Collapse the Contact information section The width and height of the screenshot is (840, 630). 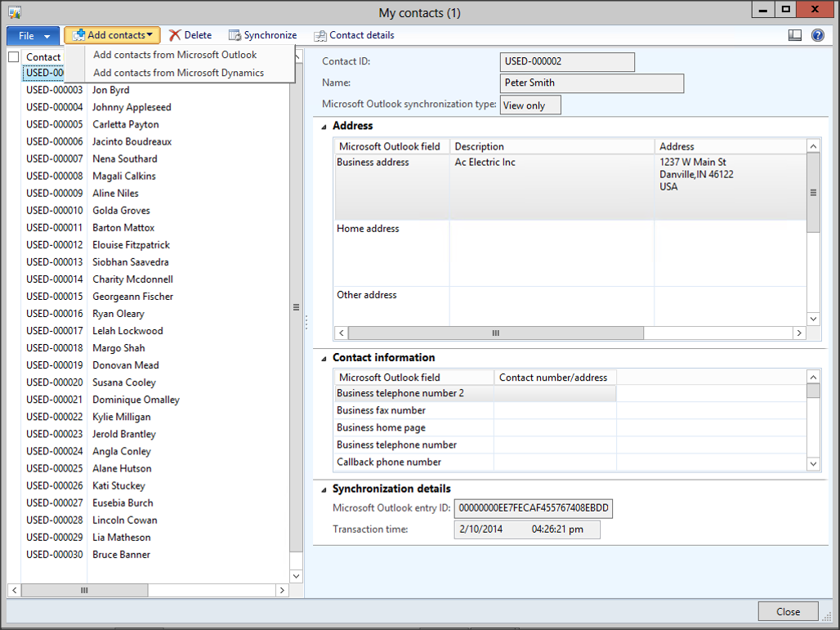click(325, 358)
